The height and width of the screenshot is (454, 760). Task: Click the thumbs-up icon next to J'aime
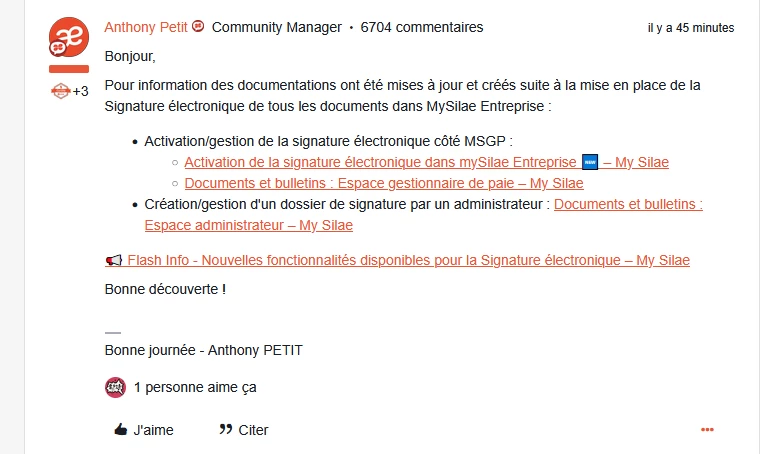point(120,430)
